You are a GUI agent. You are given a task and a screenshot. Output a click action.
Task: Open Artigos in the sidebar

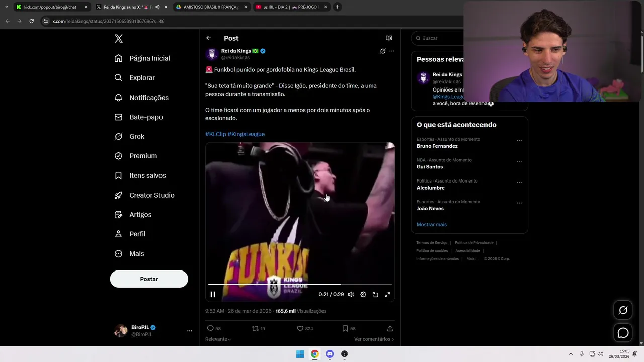[133, 215]
